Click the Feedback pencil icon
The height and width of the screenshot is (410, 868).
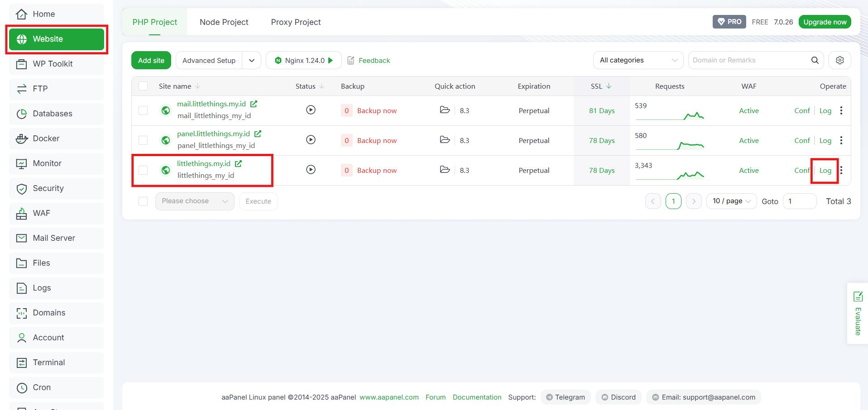coord(351,61)
